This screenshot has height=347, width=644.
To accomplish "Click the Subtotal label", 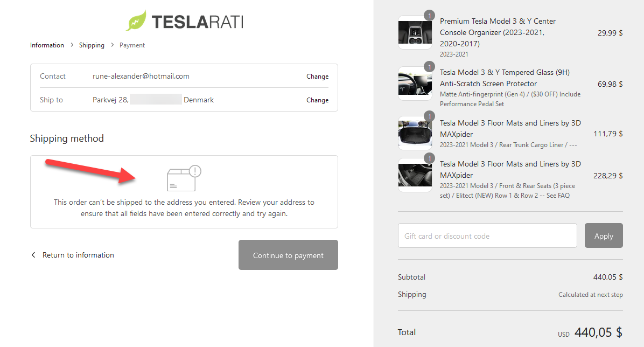I will click(411, 277).
